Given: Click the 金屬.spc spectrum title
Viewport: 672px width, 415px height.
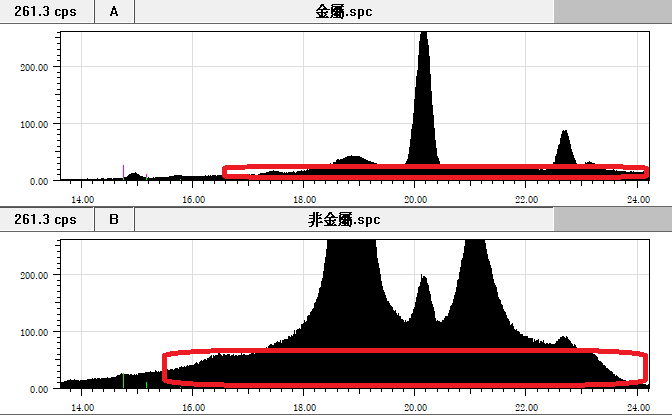Looking at the screenshot, I should [x=344, y=11].
